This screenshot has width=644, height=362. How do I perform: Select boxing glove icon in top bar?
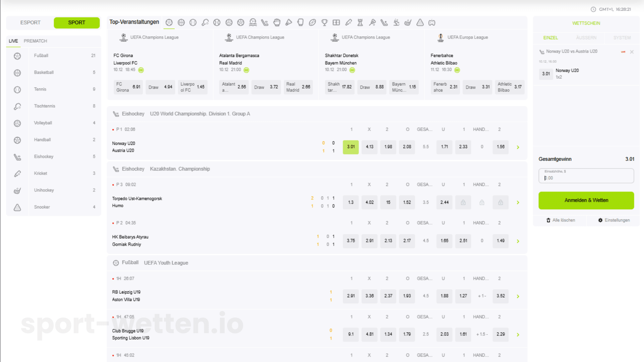coord(300,23)
